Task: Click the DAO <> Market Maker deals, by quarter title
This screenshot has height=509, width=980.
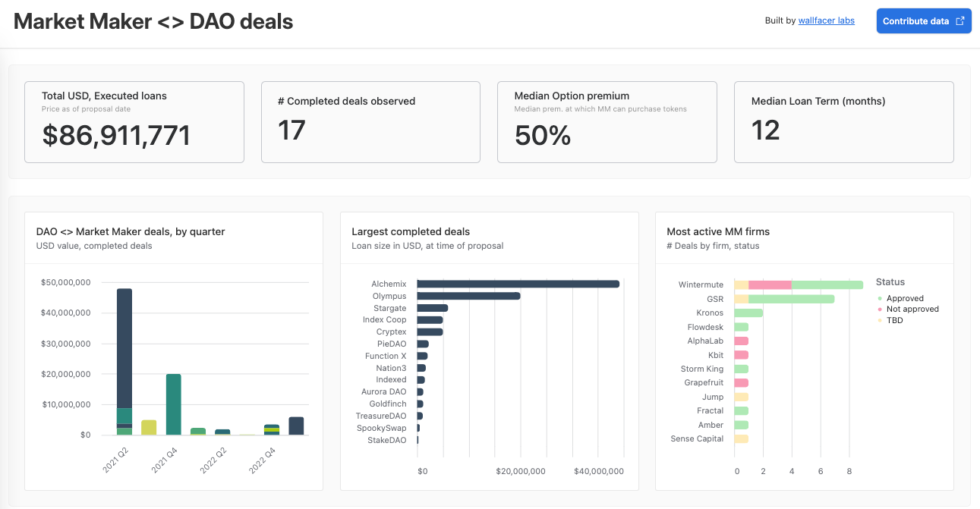Action: 131,231
